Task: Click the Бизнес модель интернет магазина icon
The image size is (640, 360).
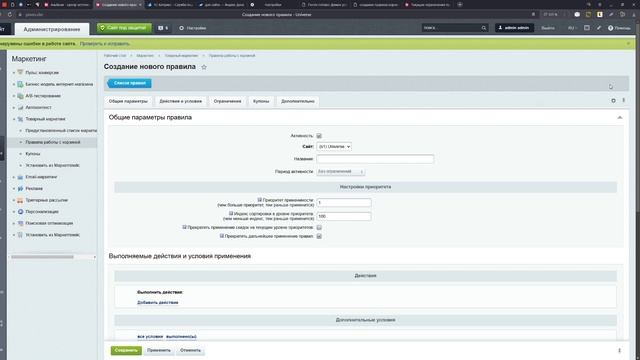Action: [x=20, y=84]
